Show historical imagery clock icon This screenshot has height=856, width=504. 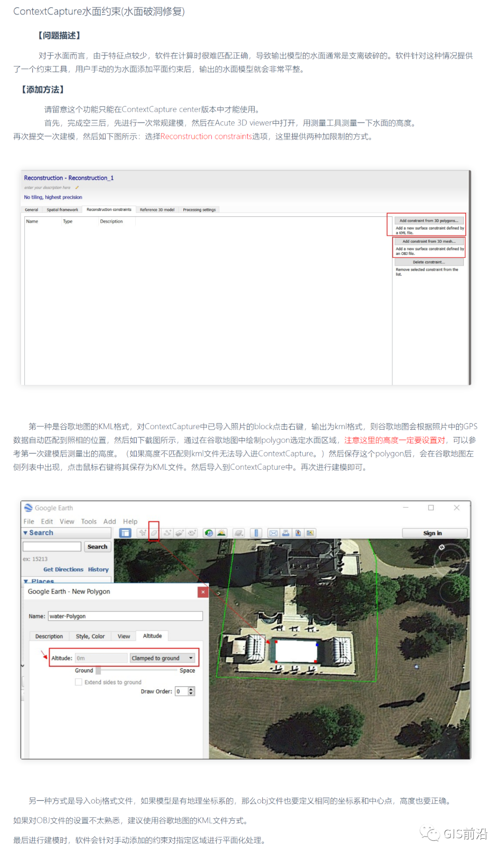(209, 533)
